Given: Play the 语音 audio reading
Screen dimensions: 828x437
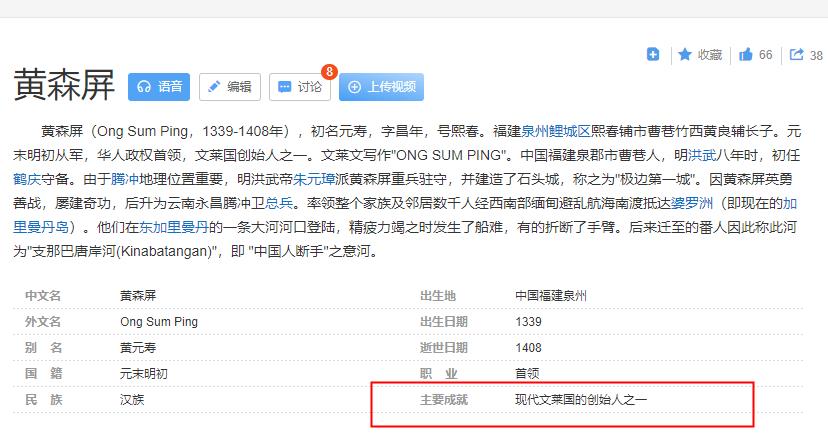Looking at the screenshot, I should click(159, 87).
